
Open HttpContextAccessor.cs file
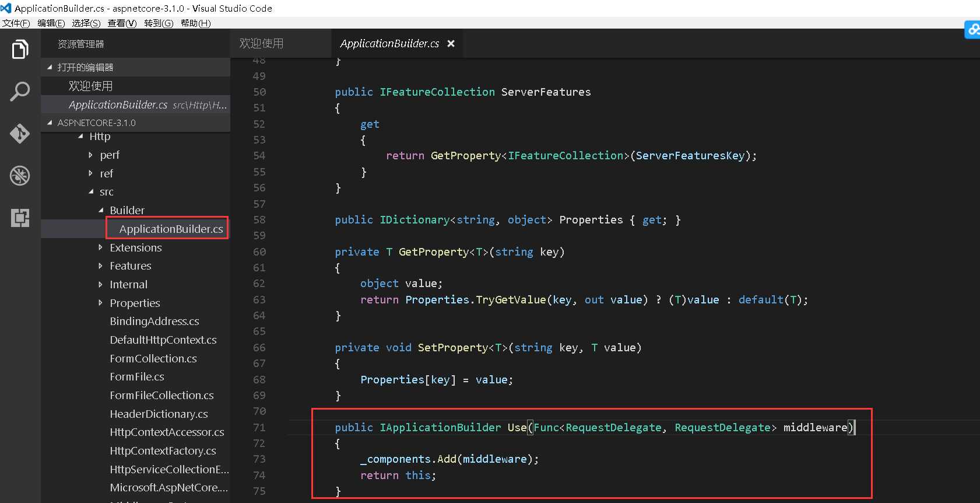click(x=167, y=432)
